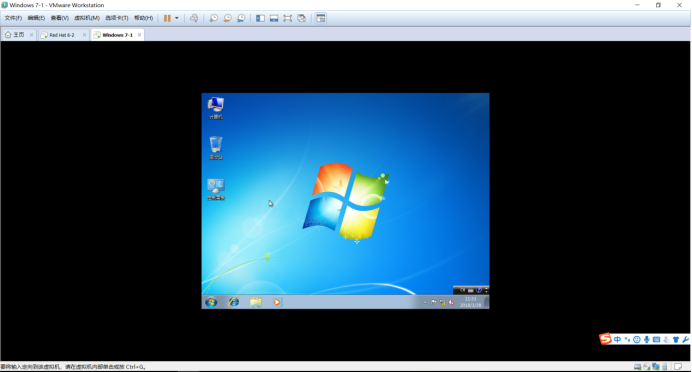Open the guest network tray icon
Screen dimensions: 692x372
[442, 302]
